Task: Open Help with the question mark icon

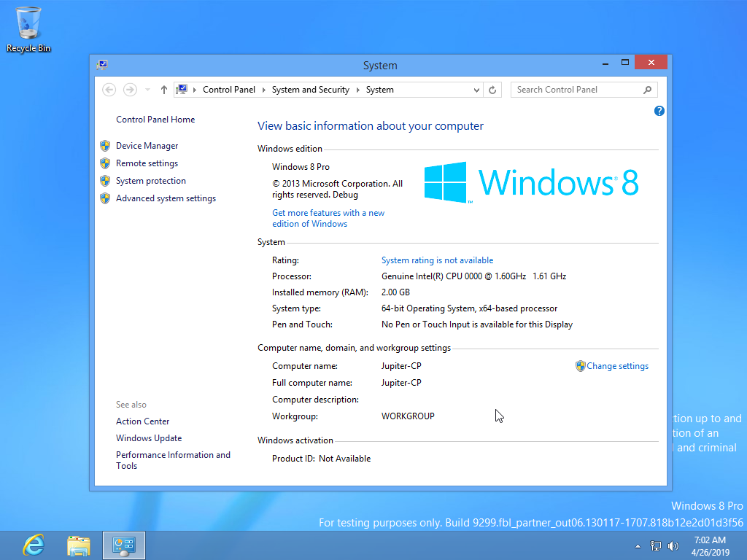Action: pos(659,111)
